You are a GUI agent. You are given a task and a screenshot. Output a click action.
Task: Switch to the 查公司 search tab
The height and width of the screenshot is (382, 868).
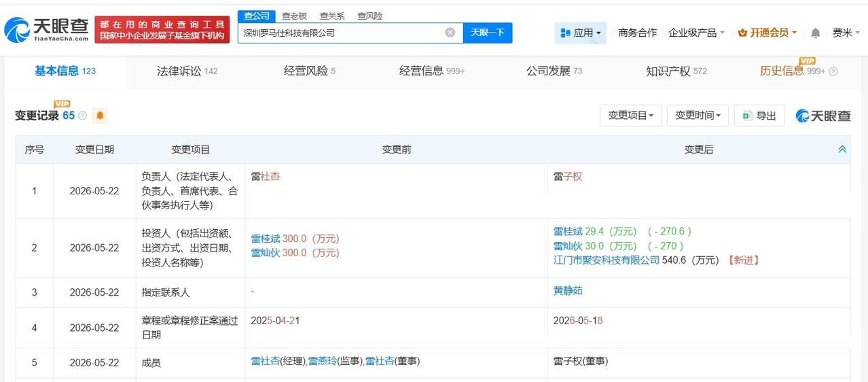(256, 16)
